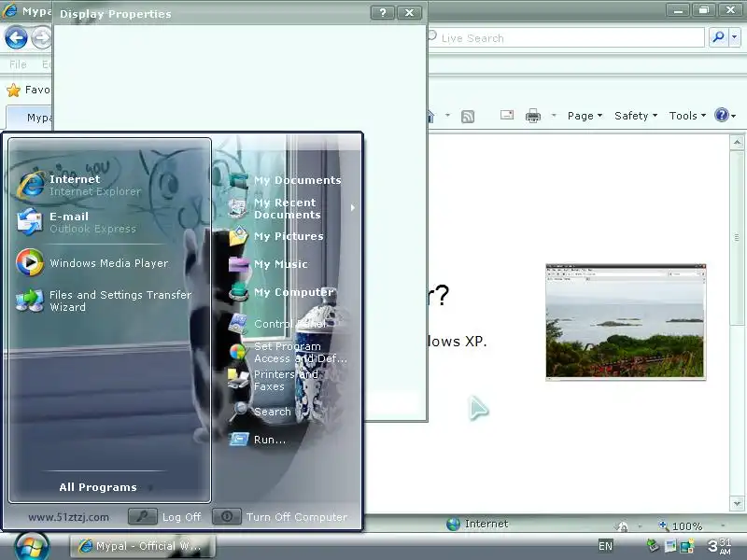Click the landscape screenshot thumbnail
Screen dimensions: 747x560
point(626,322)
